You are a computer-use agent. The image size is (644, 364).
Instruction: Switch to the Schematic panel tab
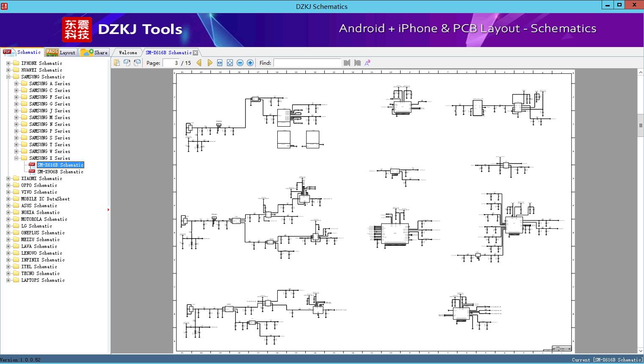click(22, 52)
